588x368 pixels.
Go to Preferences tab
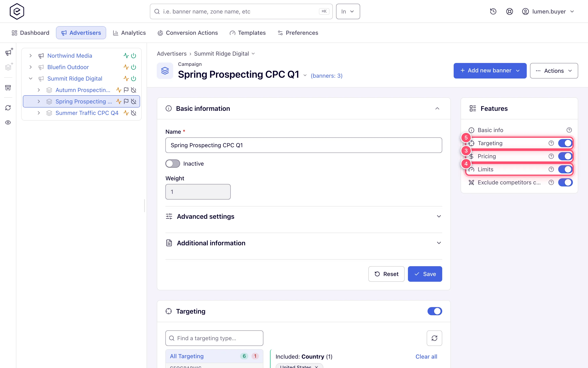(298, 33)
